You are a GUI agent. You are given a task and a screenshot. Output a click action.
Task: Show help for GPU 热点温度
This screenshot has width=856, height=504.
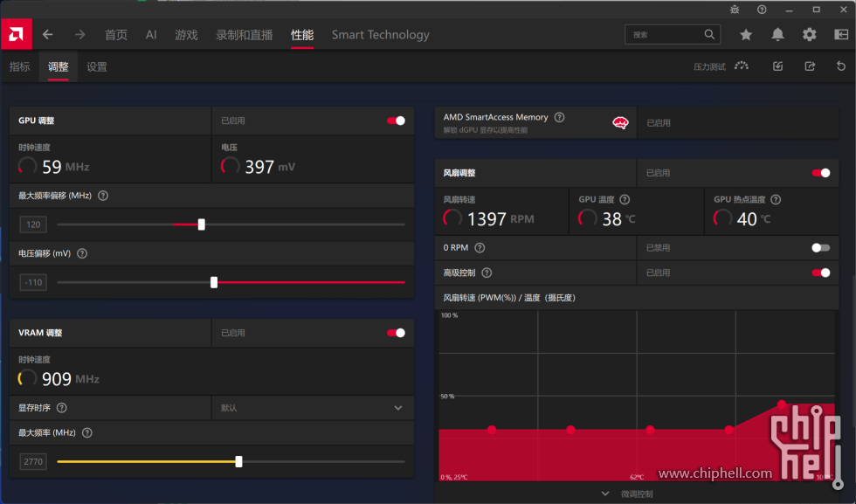776,199
